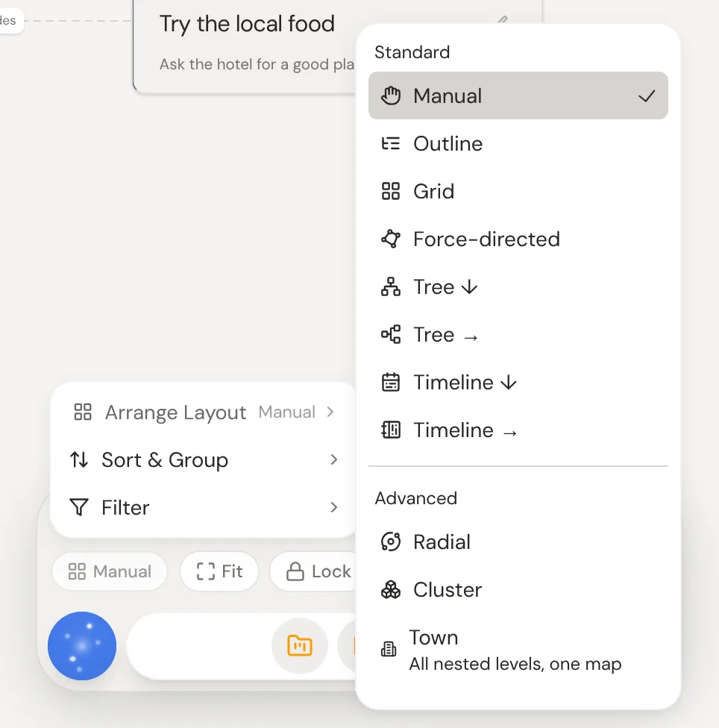Screen dimensions: 719x728
Task: Select Tree rightward layout
Action: 518,335
